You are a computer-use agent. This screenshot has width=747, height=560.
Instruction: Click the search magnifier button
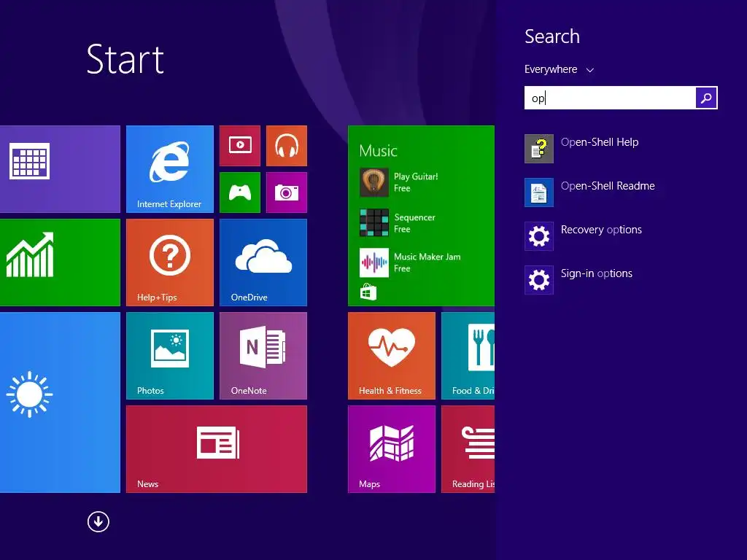(x=706, y=98)
